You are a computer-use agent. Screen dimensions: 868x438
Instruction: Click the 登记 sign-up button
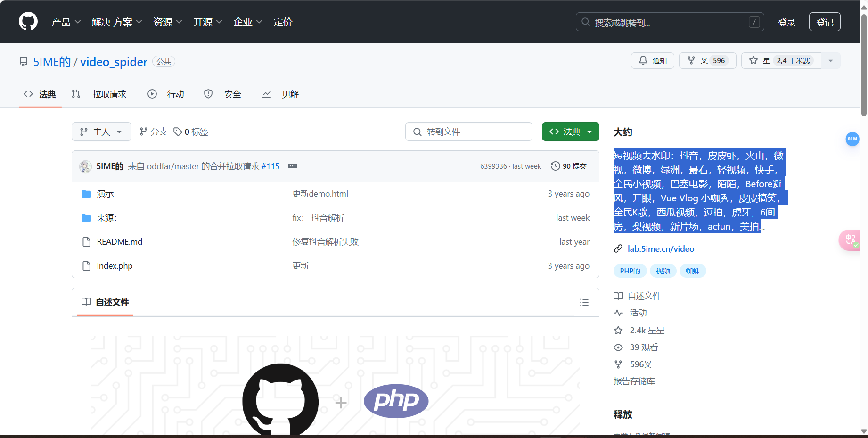click(825, 22)
